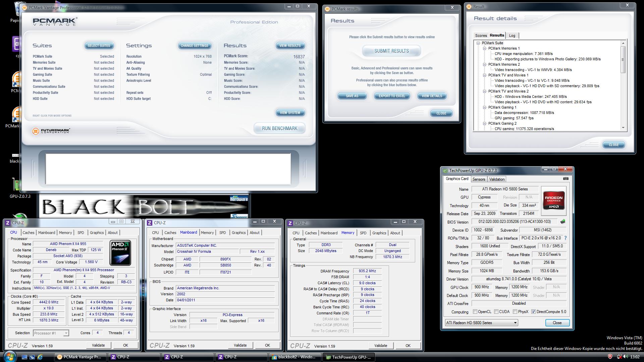
Task: Open the Sensors tab in GPU-Z
Action: [x=479, y=179]
